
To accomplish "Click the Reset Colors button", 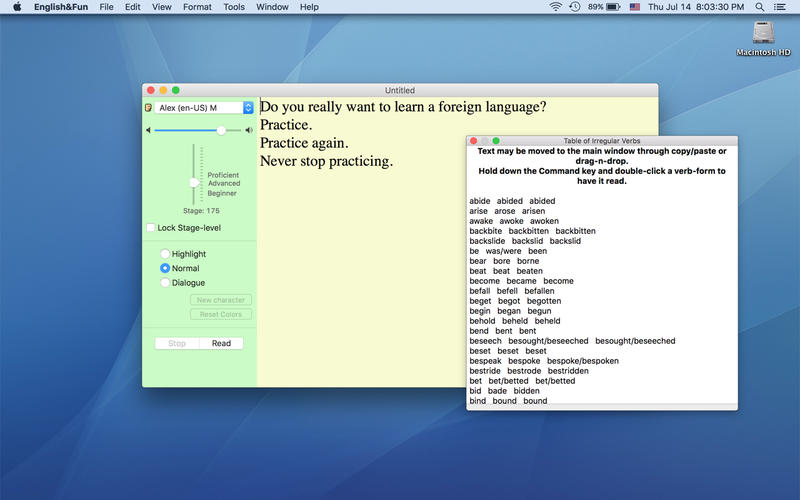I will tap(221, 314).
